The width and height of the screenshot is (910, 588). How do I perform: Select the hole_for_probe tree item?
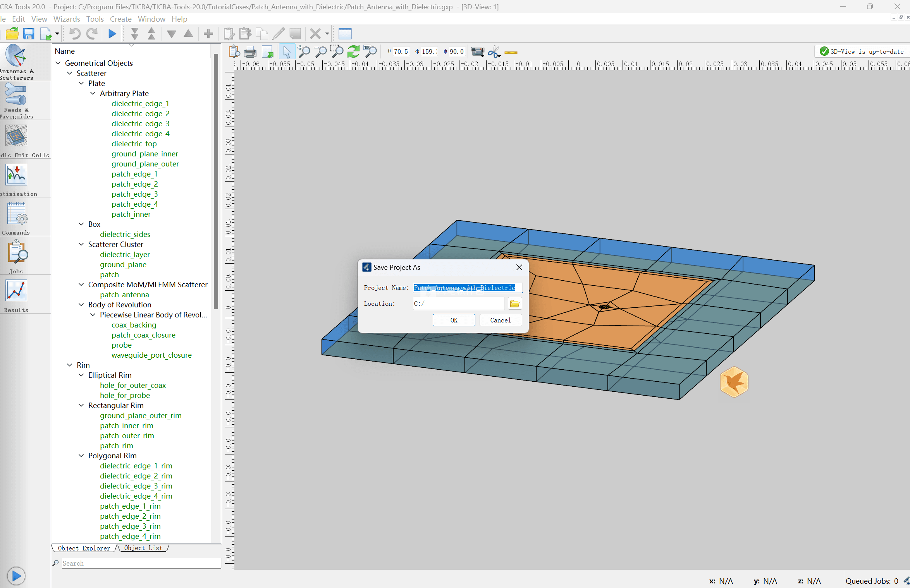[125, 395]
